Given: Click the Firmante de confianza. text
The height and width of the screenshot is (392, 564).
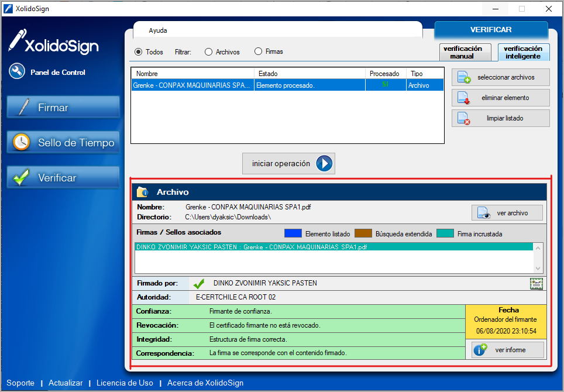Looking at the screenshot, I should pyautogui.click(x=240, y=311).
